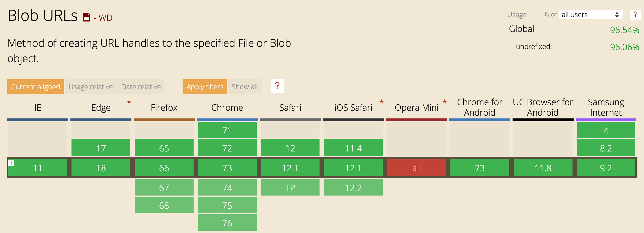Click the red Opera Mini 'all' cell

point(417,167)
